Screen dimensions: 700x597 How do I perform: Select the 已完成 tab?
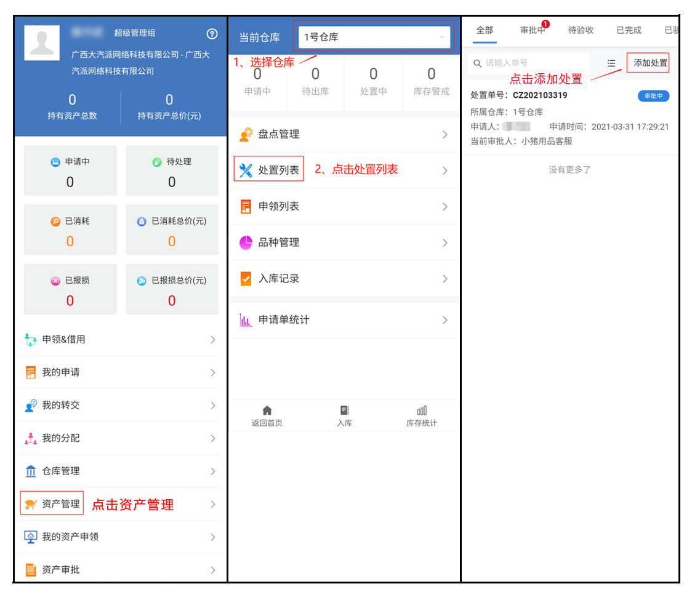[629, 30]
